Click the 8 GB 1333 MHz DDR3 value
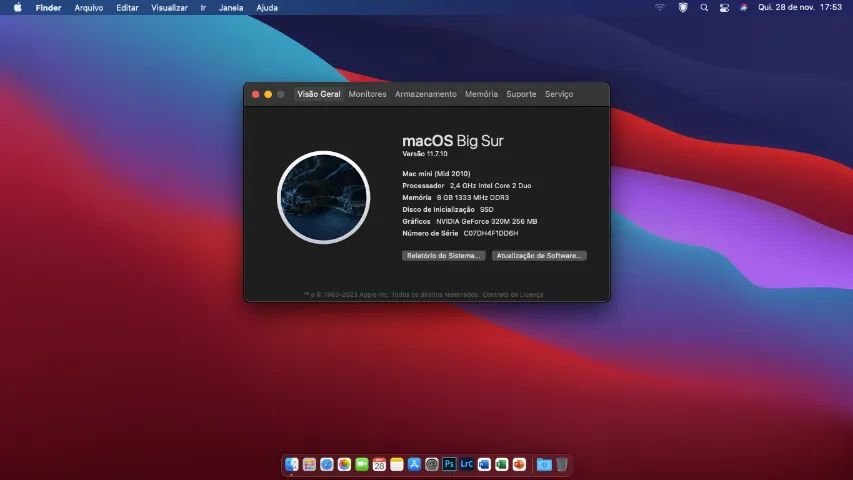853x480 pixels. 473,198
